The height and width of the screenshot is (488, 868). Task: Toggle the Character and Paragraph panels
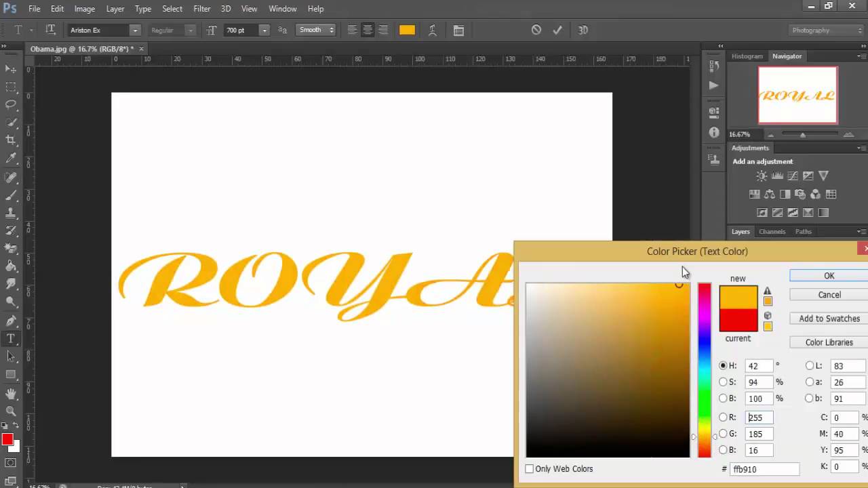[x=458, y=30]
